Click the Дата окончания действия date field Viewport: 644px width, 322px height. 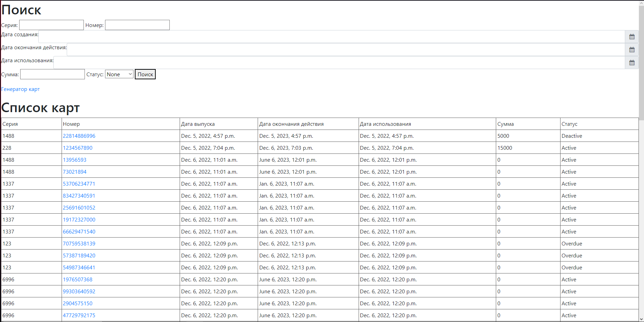click(346, 50)
